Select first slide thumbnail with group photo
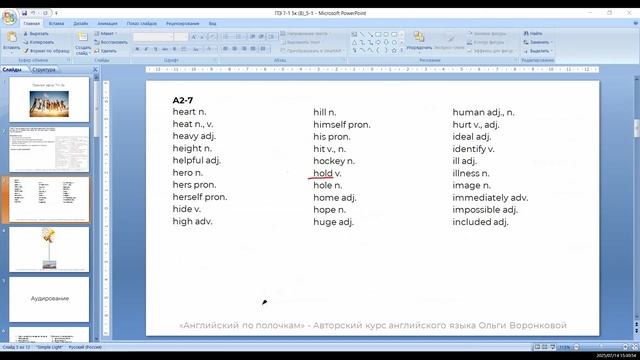Viewport: 640px width, 360px height. [x=49, y=100]
